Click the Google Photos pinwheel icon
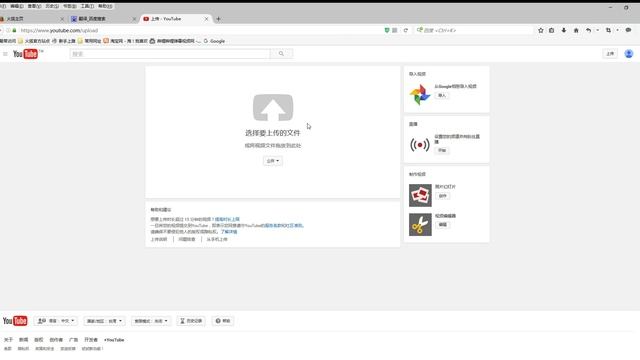 tap(420, 95)
